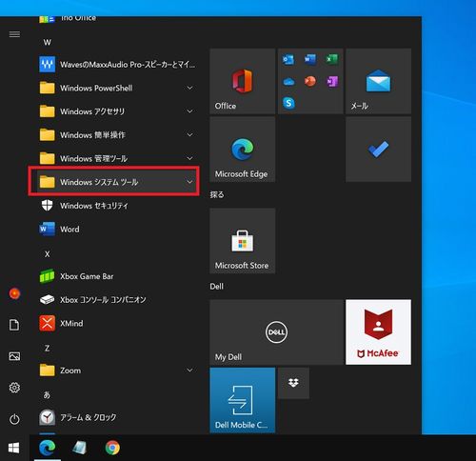Open OneNote in the Office apps tile

(x=332, y=82)
